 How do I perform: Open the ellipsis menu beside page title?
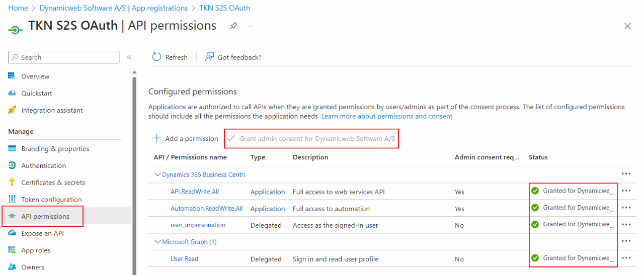click(251, 26)
